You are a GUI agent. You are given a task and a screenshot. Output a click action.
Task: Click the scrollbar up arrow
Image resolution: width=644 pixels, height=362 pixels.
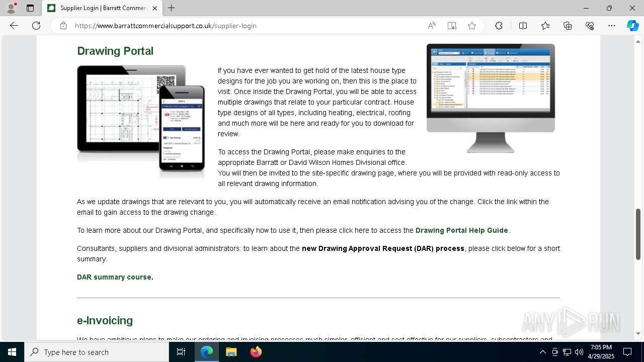tap(638, 41)
